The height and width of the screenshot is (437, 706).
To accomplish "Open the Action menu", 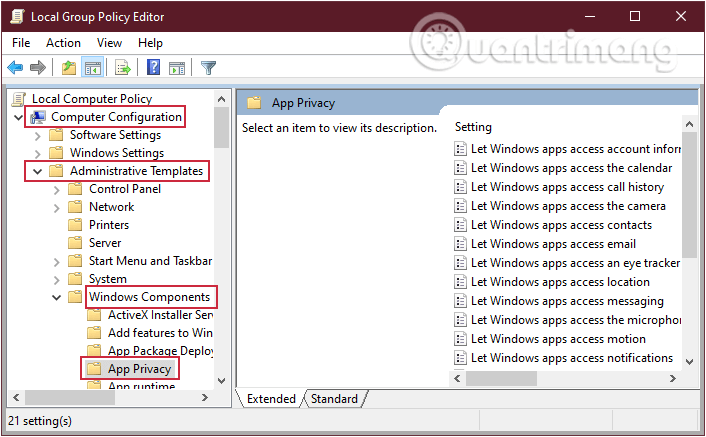I will tap(63, 43).
